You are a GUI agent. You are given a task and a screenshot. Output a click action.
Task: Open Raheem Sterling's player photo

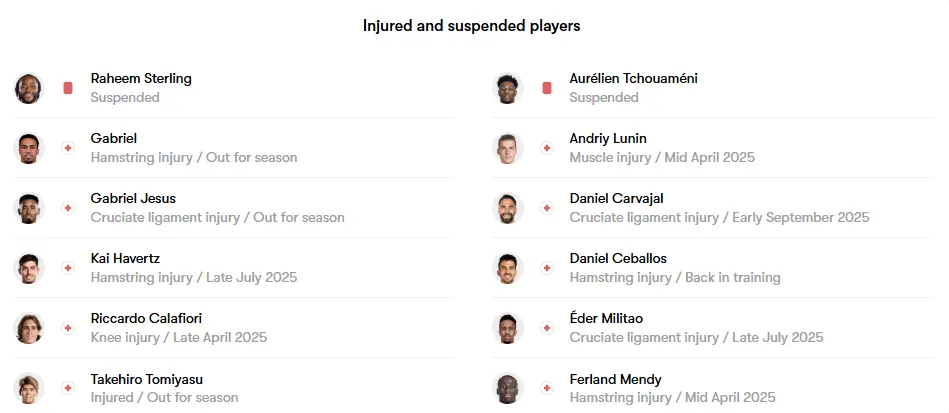pos(28,88)
